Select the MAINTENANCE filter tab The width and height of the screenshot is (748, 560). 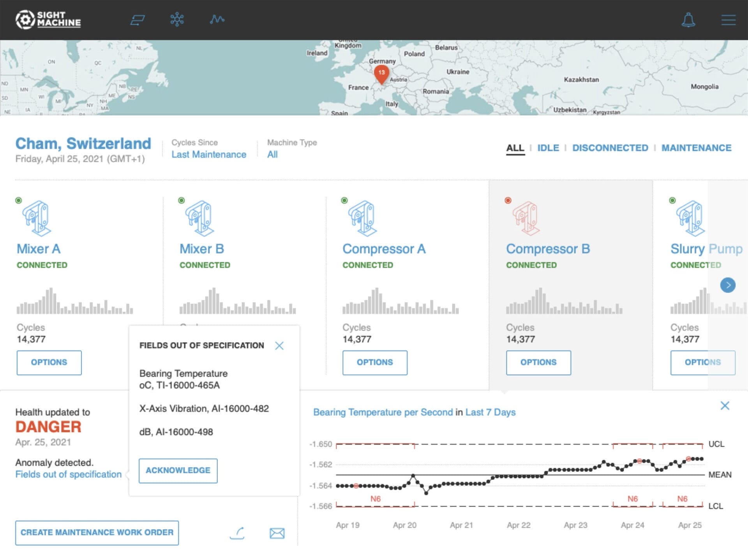(x=696, y=148)
